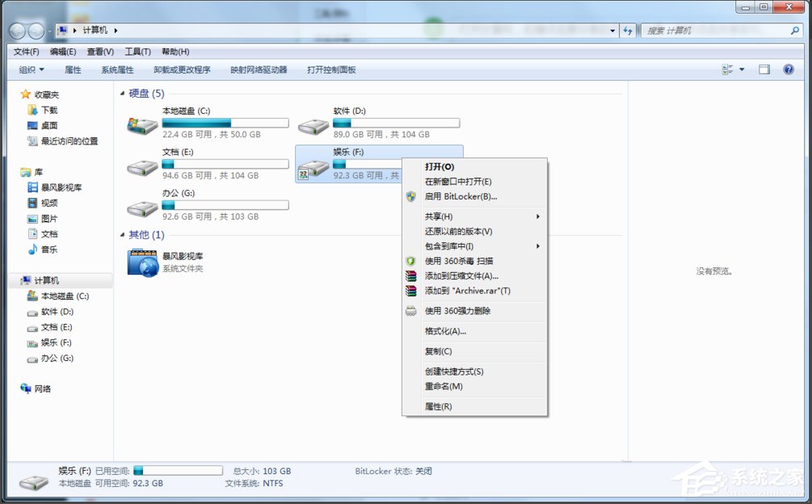
Task: Click inside the search box
Action: point(711,30)
